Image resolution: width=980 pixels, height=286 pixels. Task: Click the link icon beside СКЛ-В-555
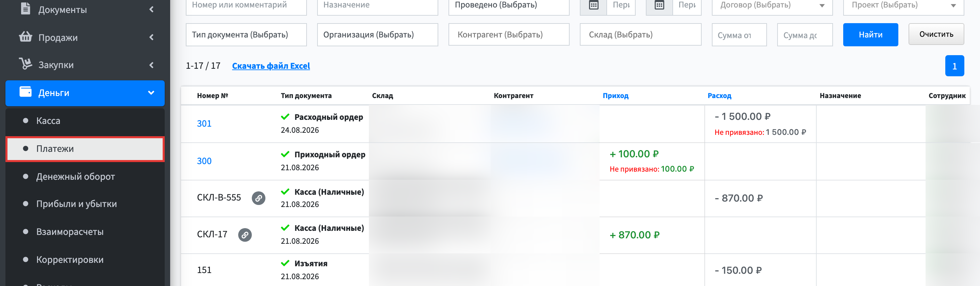258,198
